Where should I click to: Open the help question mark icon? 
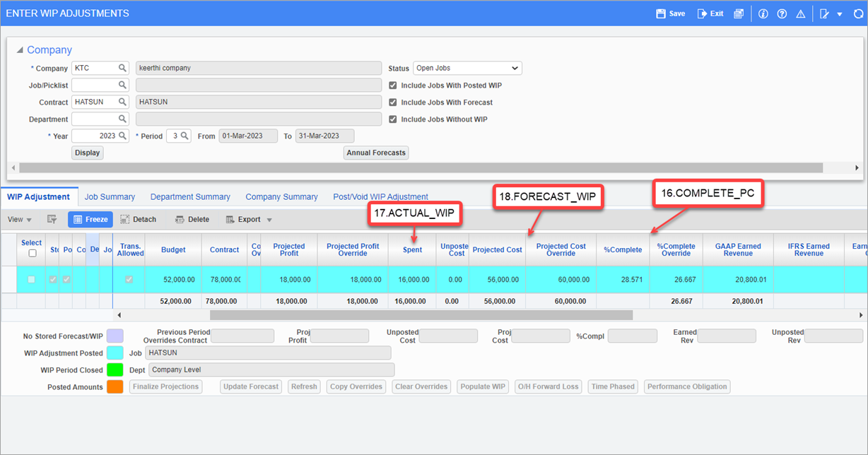[x=782, y=13]
